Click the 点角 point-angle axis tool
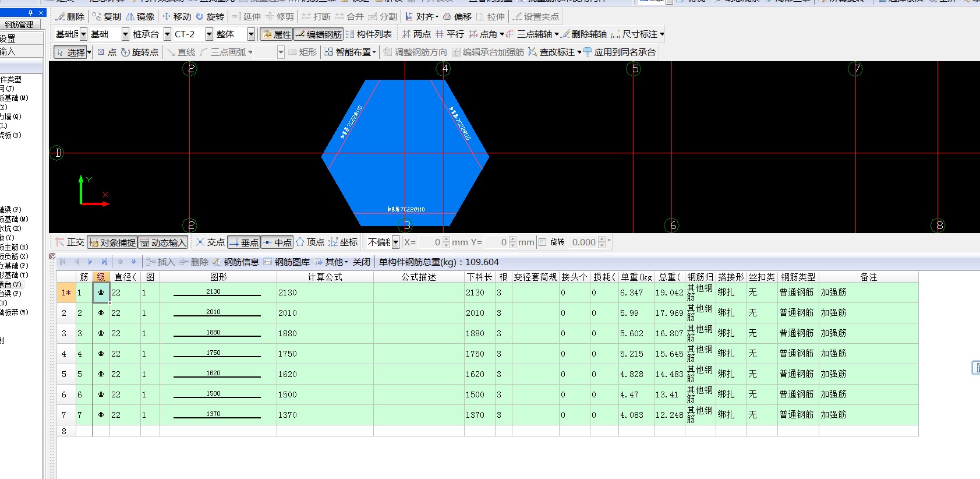 [486, 34]
